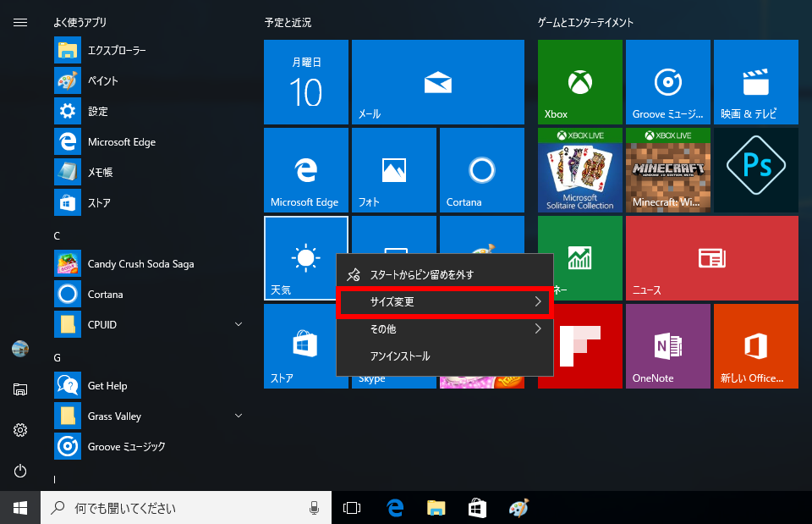Choose アンインストール in the context menu
This screenshot has height=524, width=812.
coord(445,356)
